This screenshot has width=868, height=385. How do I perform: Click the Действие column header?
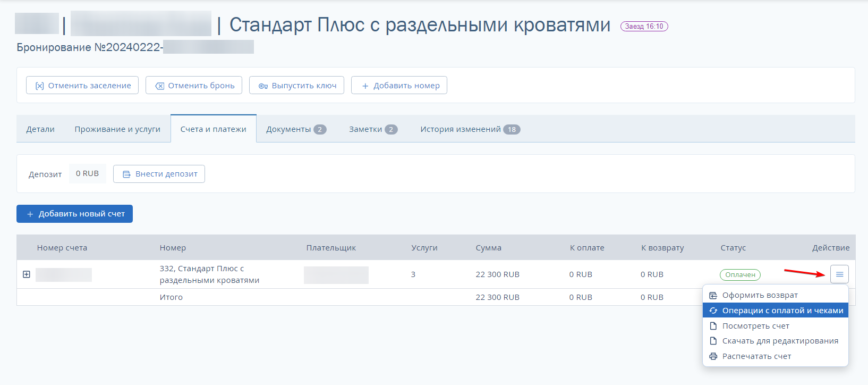pos(831,248)
